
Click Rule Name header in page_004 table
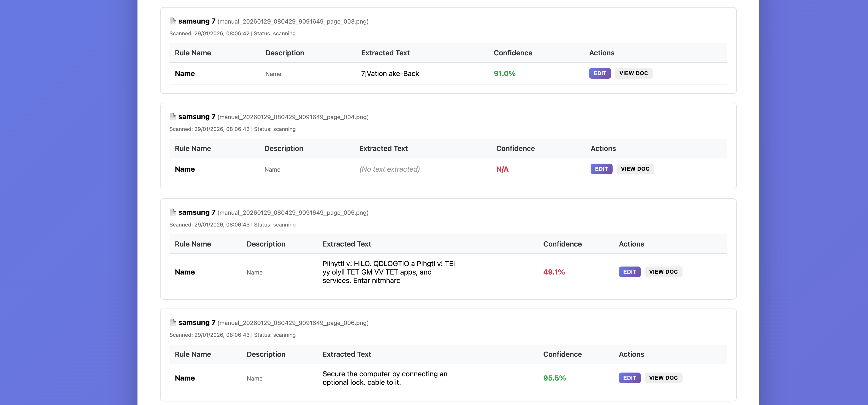tap(193, 148)
